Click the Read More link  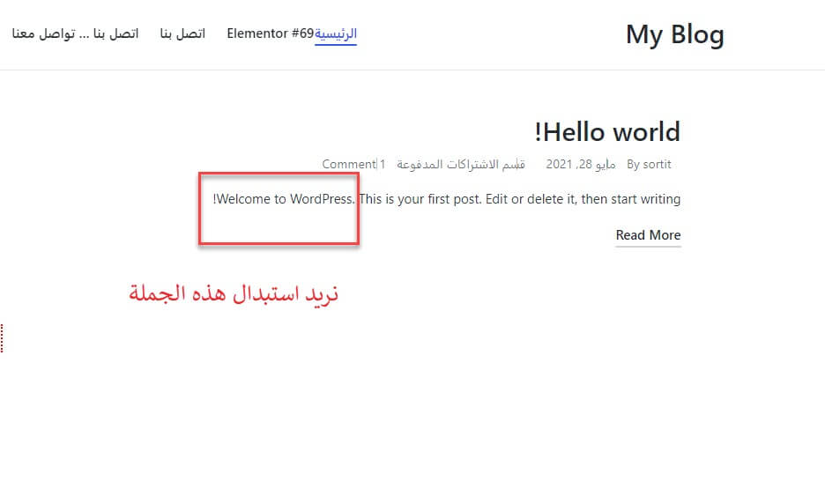coord(648,234)
